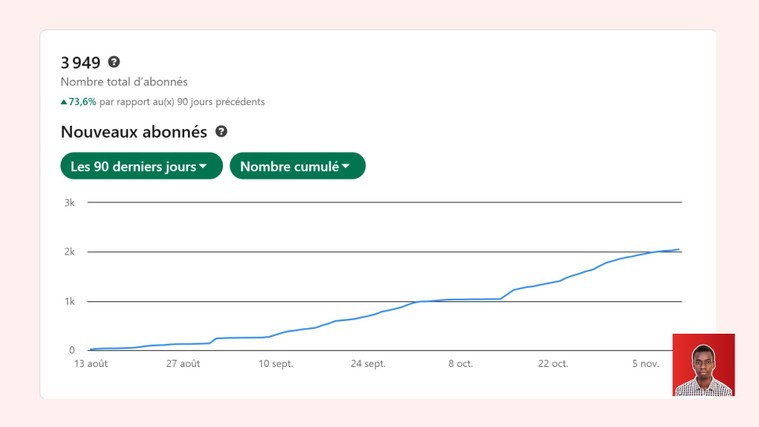The width and height of the screenshot is (759, 427).
Task: Open the "Les 90 derniers jours" dropdown
Action: point(141,166)
